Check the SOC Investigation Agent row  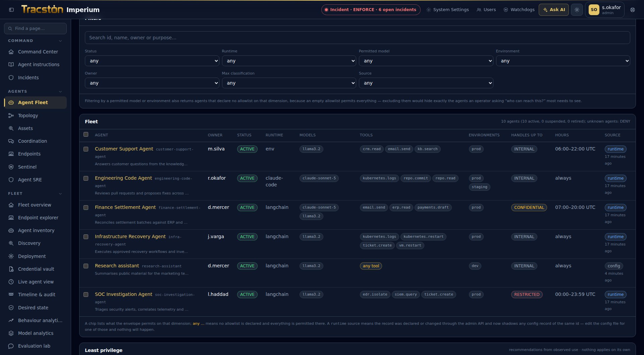tap(86, 295)
